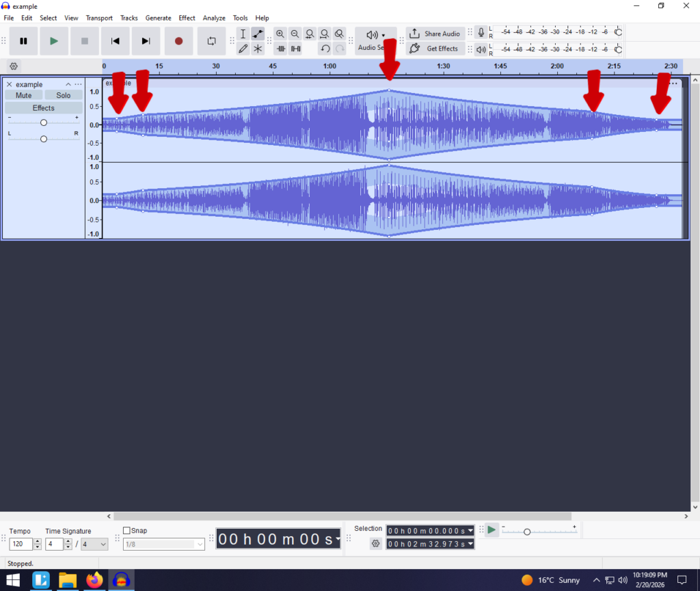Start playback with the green Play button
Viewport: 700px width, 591px height.
[x=54, y=41]
